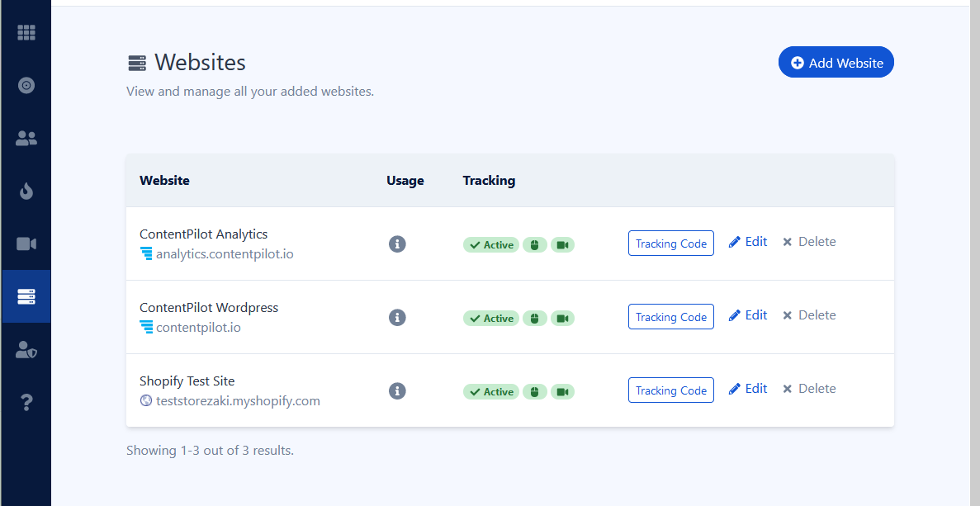This screenshot has width=980, height=506.
Task: Click video recording badge for ContentPilot Analytics
Action: [562, 245]
